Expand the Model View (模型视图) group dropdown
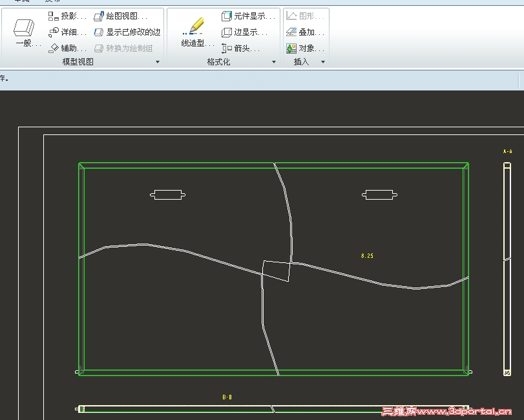The image size is (524, 420). (158, 62)
